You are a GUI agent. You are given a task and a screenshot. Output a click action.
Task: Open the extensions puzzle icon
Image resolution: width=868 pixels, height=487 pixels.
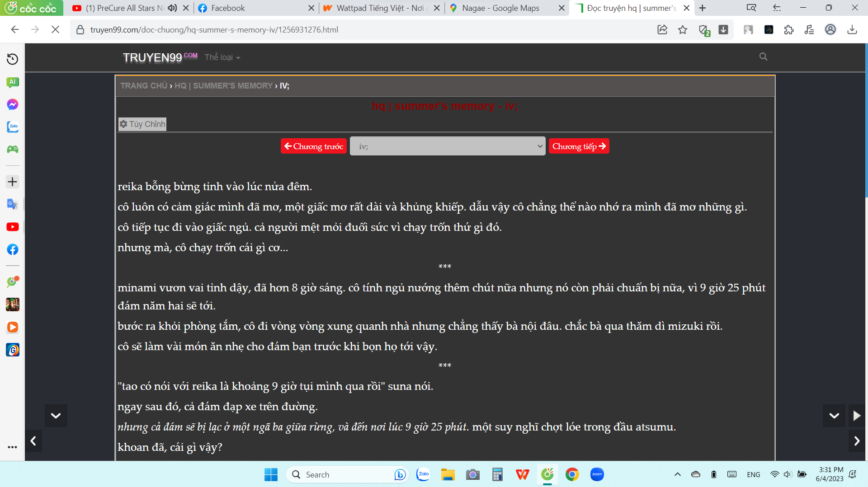[789, 30]
